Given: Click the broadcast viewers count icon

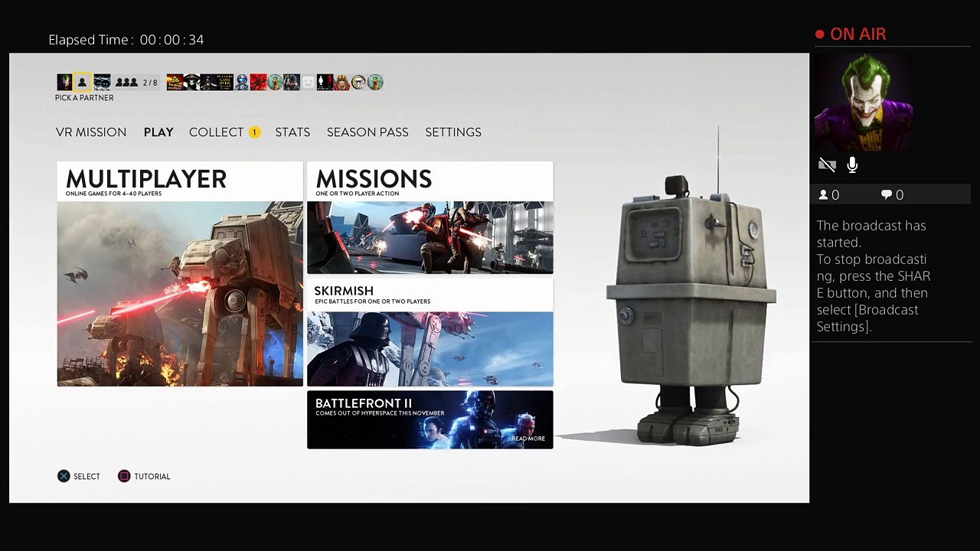Looking at the screenshot, I should click(x=824, y=195).
